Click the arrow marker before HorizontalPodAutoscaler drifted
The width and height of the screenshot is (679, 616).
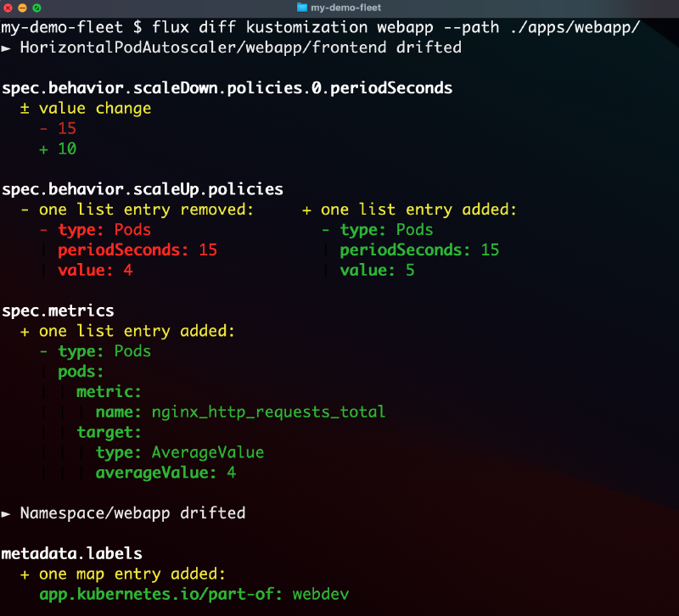(6, 48)
